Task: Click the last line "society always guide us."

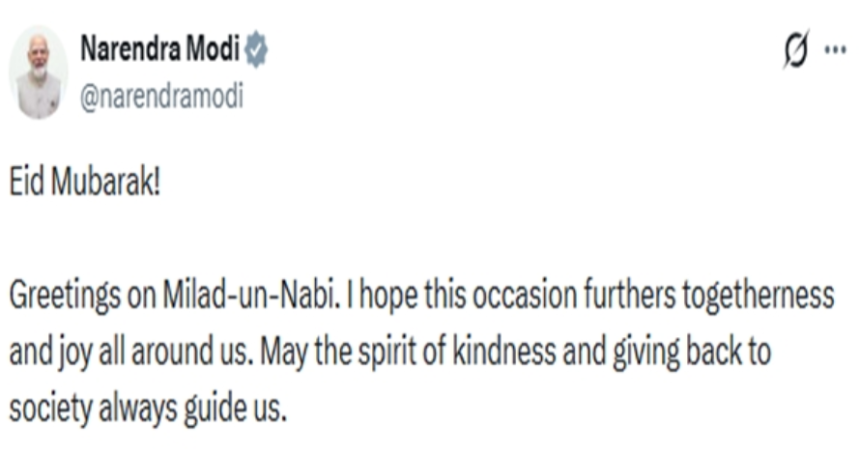Action: pos(148,410)
